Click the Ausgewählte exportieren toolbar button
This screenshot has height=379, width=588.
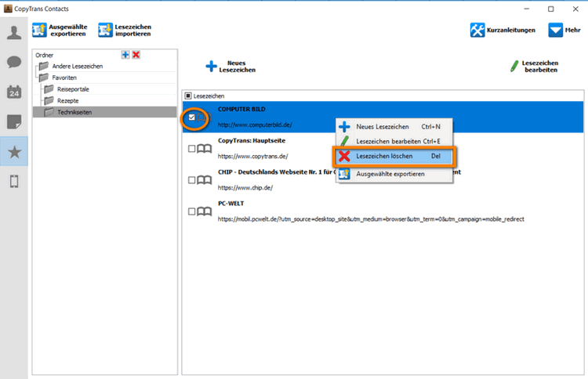click(60, 31)
